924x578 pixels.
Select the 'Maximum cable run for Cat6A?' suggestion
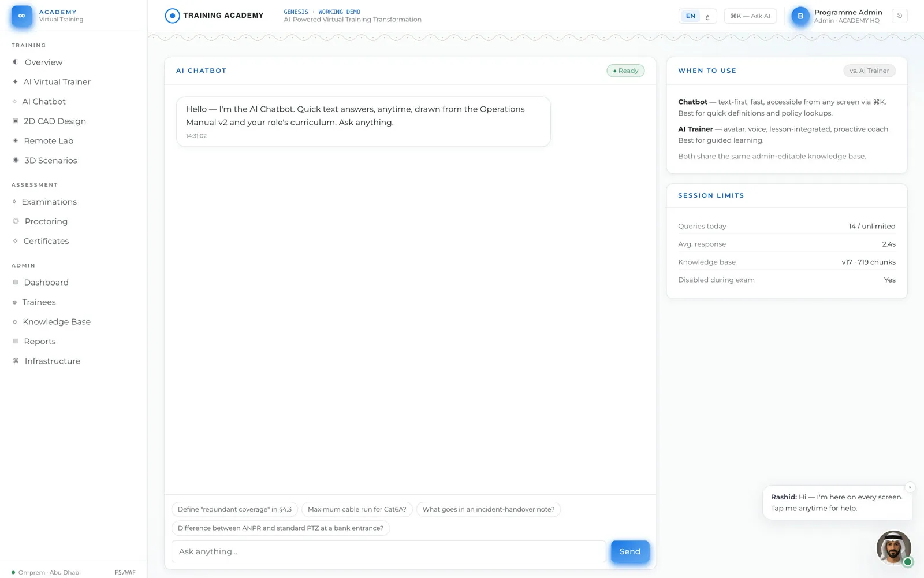[x=357, y=509]
